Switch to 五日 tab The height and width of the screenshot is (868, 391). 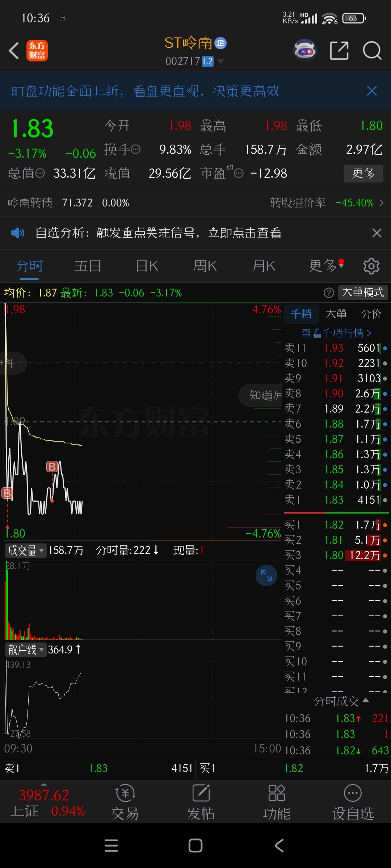click(88, 266)
